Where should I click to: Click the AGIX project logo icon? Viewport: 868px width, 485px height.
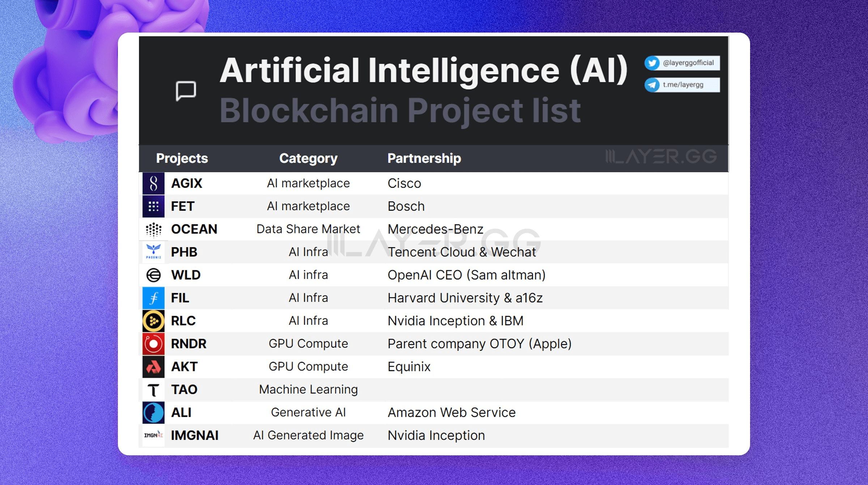153,184
